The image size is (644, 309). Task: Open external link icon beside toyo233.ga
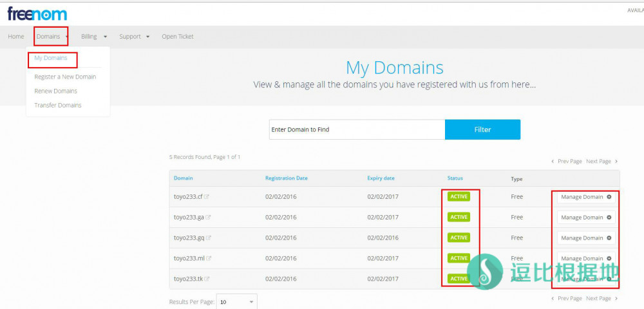point(208,218)
